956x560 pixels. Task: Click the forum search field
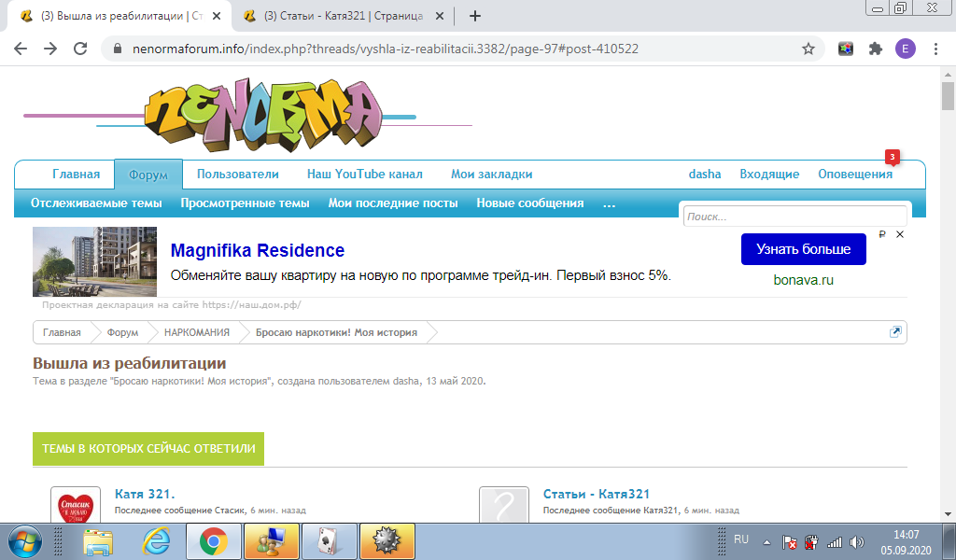pyautogui.click(x=794, y=217)
